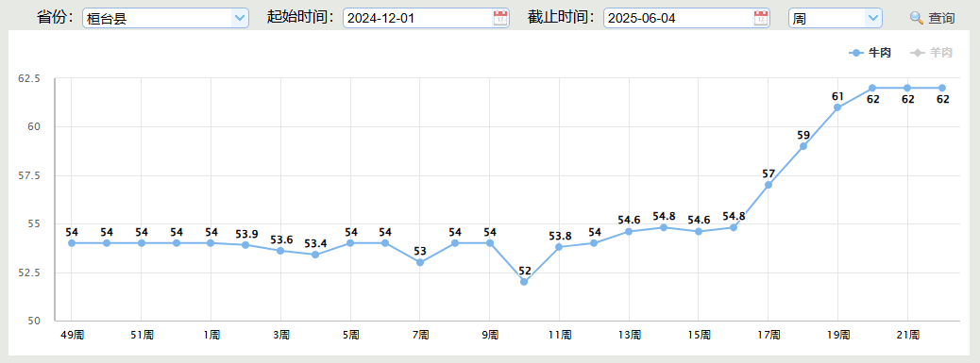The image size is (980, 363).
Task: Click the x-axis label 9周
Action: pos(490,335)
